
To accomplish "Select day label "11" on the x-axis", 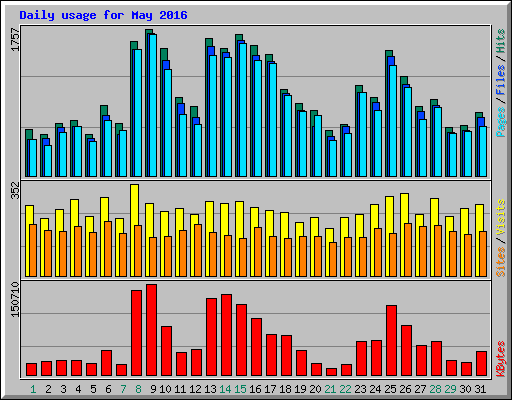I will pyautogui.click(x=180, y=389).
